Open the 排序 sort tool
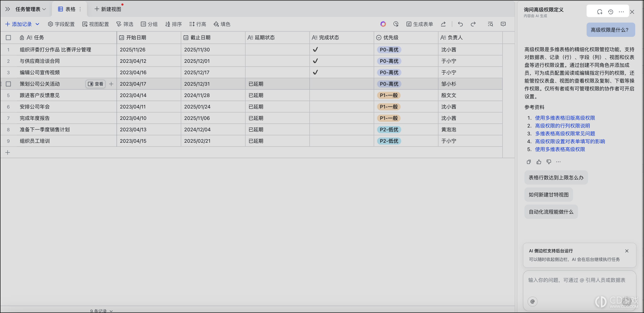Image resolution: width=644 pixels, height=313 pixels. click(173, 24)
